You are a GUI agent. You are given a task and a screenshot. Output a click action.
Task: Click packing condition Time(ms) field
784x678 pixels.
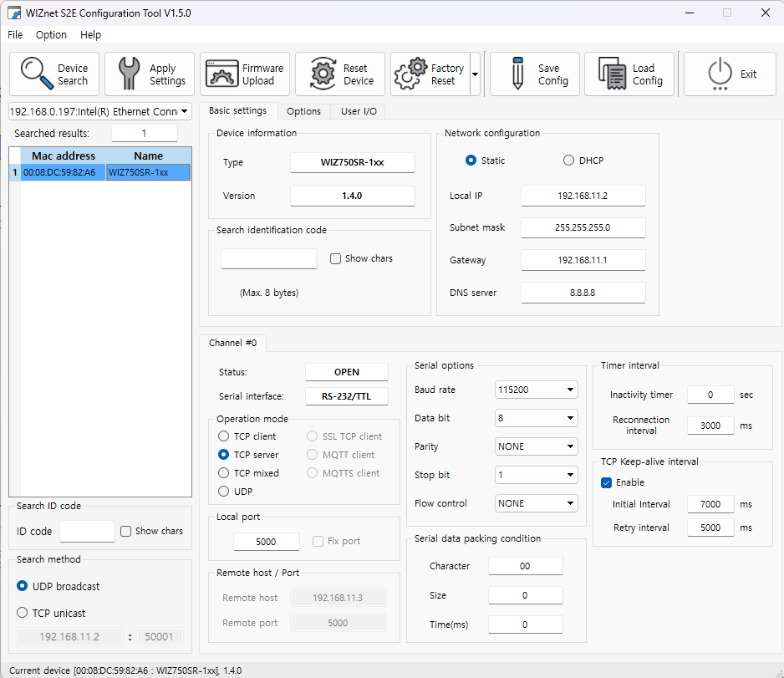[526, 624]
